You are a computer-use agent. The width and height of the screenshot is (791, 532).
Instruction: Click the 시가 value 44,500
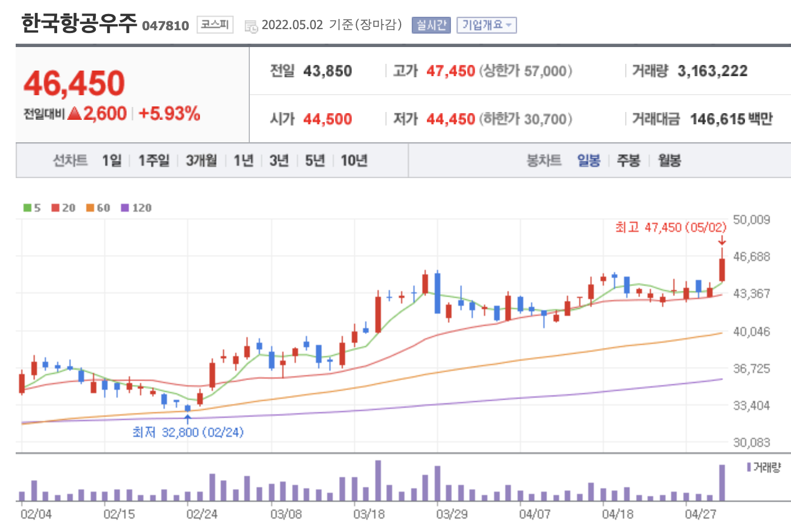click(x=328, y=119)
